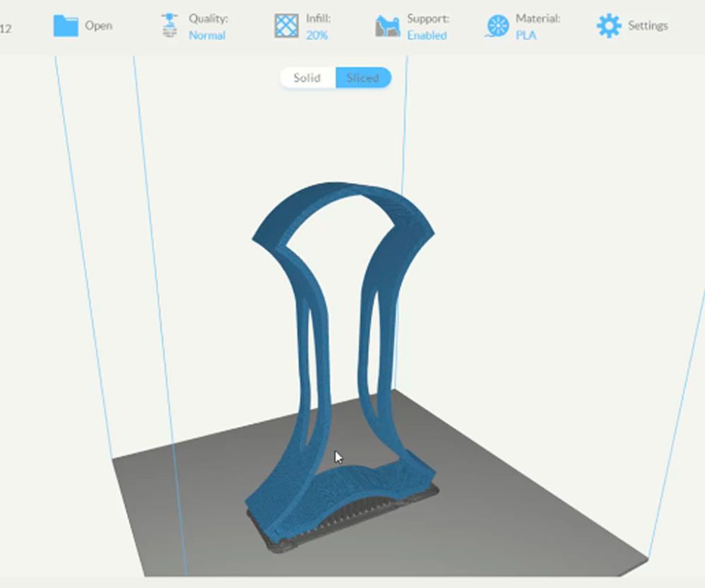The image size is (705, 588).
Task: Click the Open folder icon
Action: (x=66, y=24)
